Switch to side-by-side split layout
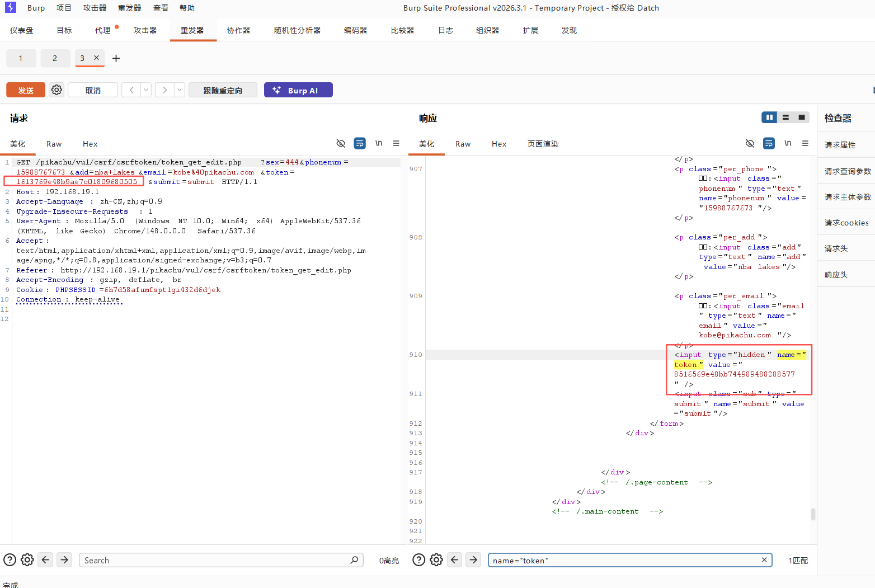The image size is (875, 588). coord(769,117)
